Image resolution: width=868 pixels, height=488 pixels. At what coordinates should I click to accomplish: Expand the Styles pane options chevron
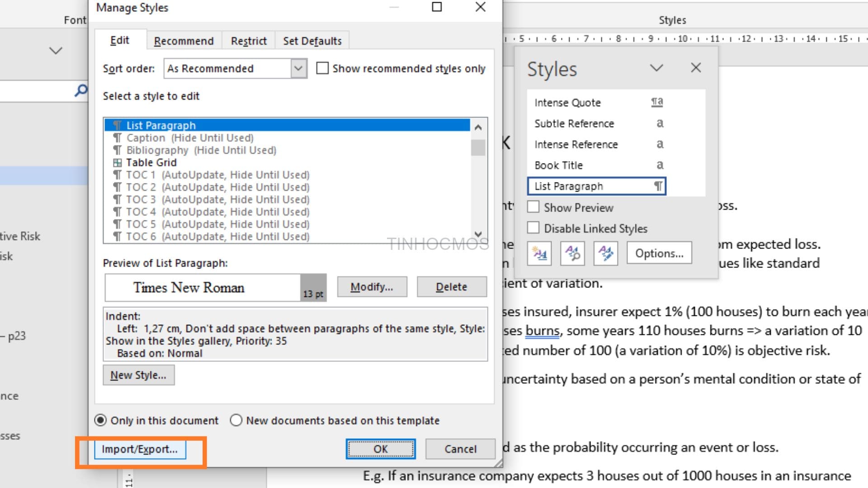656,68
